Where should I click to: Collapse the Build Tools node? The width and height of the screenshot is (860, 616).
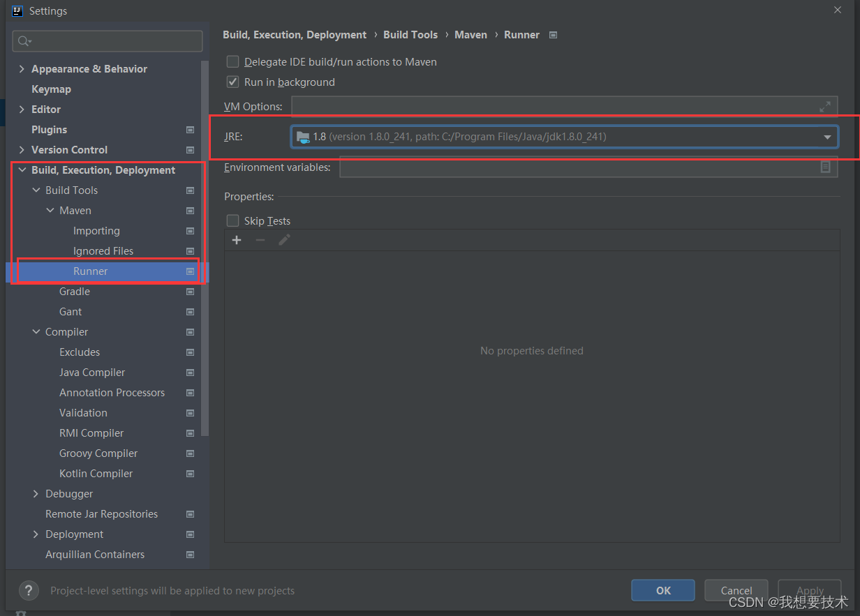coord(36,190)
